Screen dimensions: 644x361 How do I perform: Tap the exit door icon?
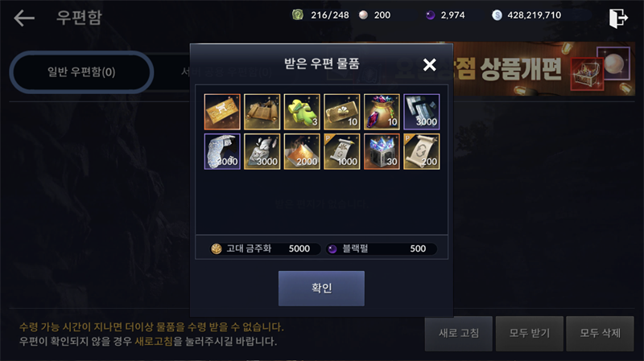pos(618,18)
